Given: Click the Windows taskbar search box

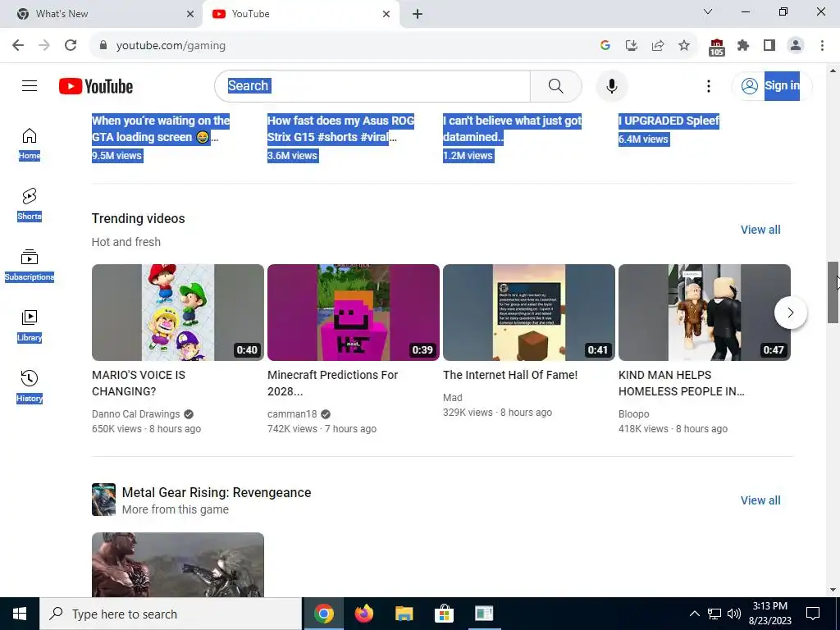Looking at the screenshot, I should pos(171,614).
